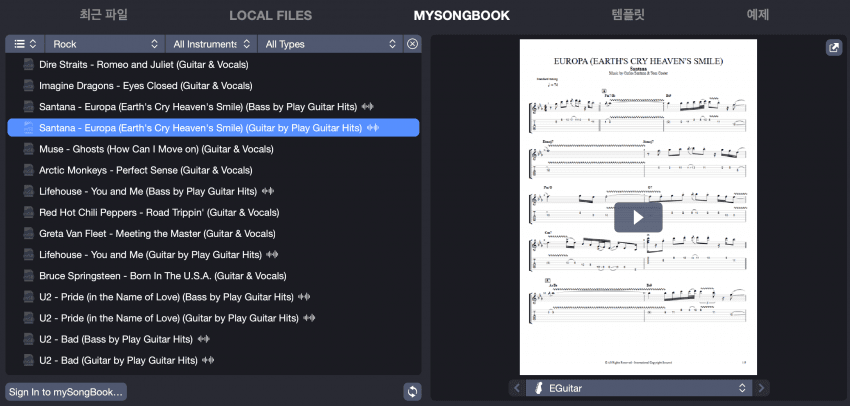The image size is (850, 406).
Task: Click audio waveform icon on U2 Pride Bass row
Action: (305, 297)
